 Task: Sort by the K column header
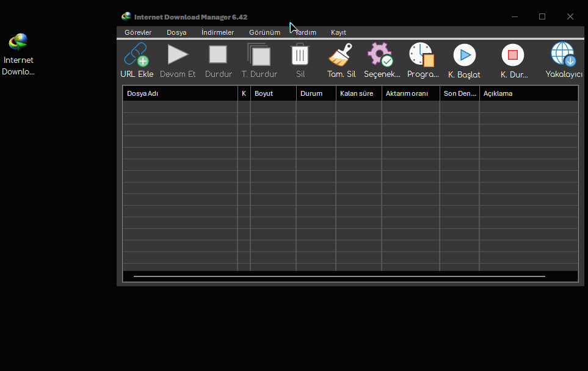tap(244, 93)
